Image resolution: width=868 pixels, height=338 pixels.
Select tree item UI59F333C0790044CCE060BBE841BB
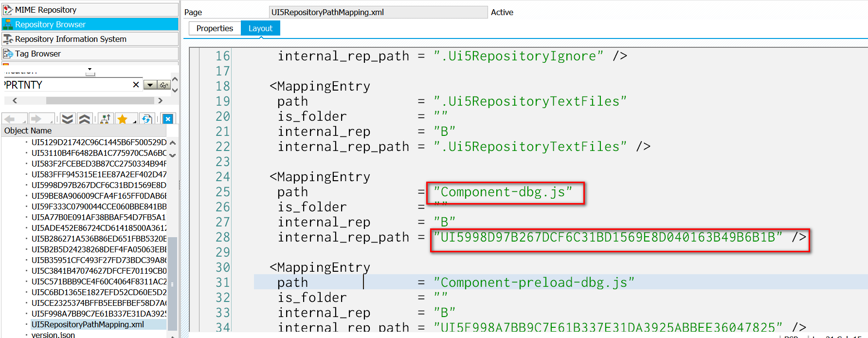coord(99,207)
